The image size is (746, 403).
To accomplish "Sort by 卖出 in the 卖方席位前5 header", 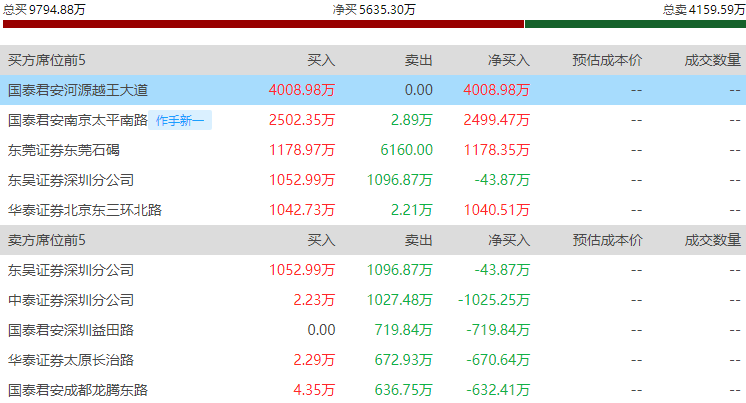I will pos(419,240).
